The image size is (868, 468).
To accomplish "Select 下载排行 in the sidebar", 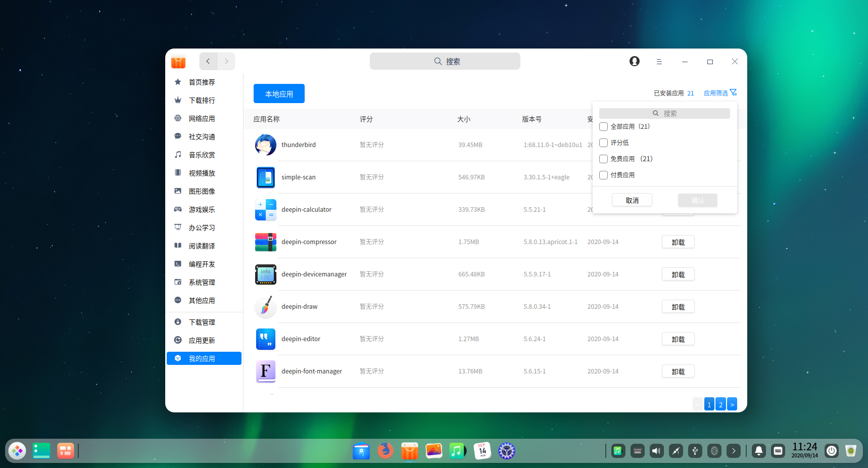I will (204, 100).
